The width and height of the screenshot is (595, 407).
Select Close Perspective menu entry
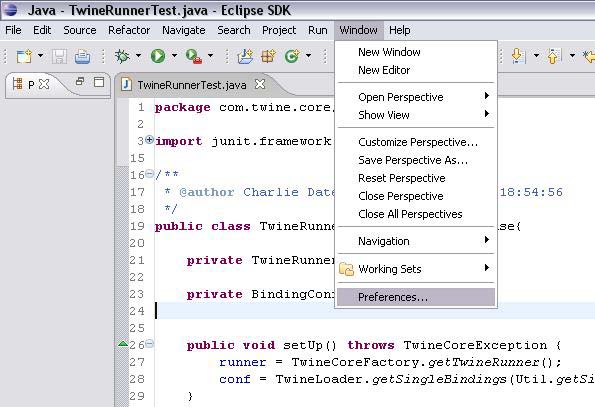pos(416,196)
